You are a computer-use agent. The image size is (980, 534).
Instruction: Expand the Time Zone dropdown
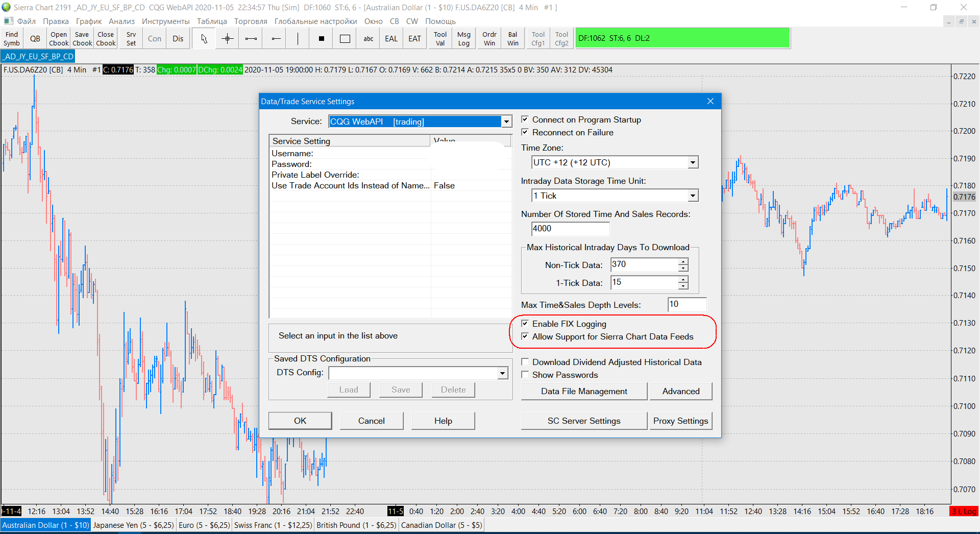pos(693,162)
